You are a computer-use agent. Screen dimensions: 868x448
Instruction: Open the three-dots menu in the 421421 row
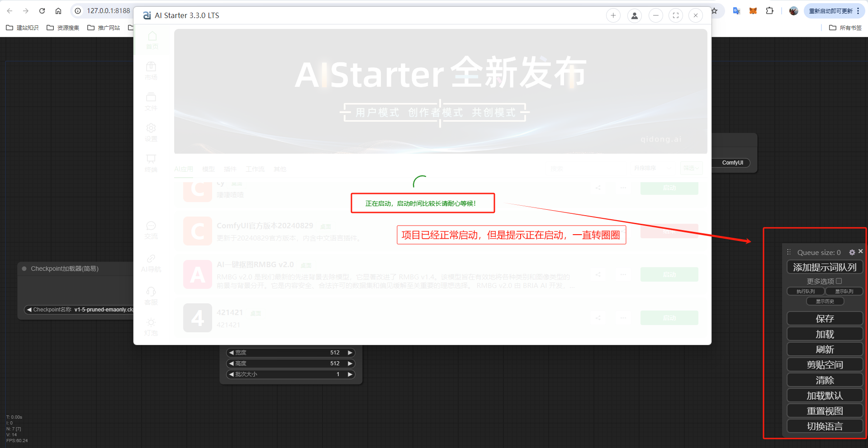[x=623, y=318]
